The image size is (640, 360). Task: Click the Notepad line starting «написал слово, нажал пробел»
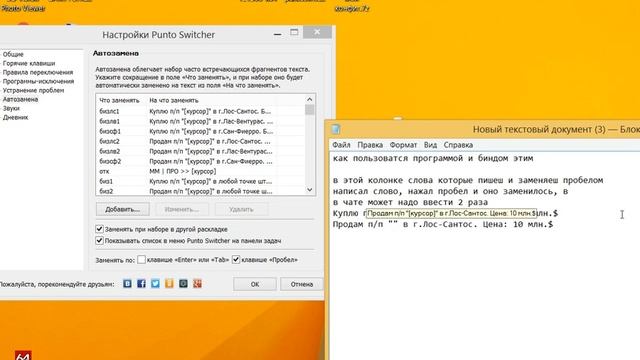point(450,191)
